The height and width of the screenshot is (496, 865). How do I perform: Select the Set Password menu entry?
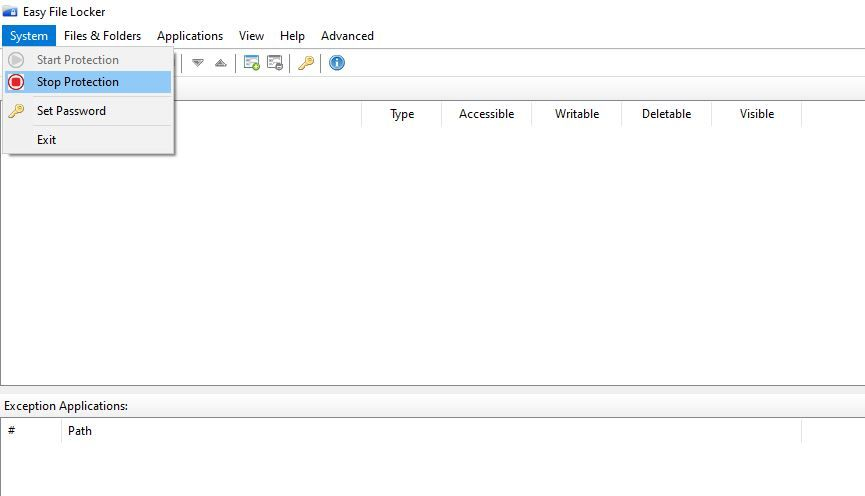[88, 111]
